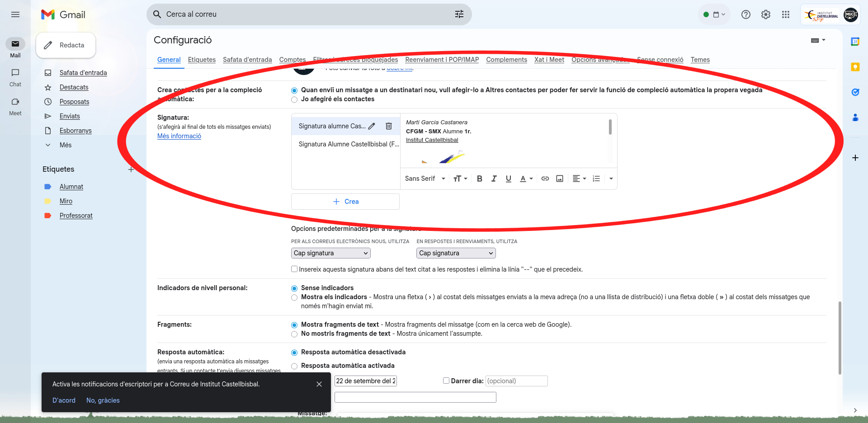Toggle italic formatting in signature toolbar
The height and width of the screenshot is (423, 868).
pos(494,179)
